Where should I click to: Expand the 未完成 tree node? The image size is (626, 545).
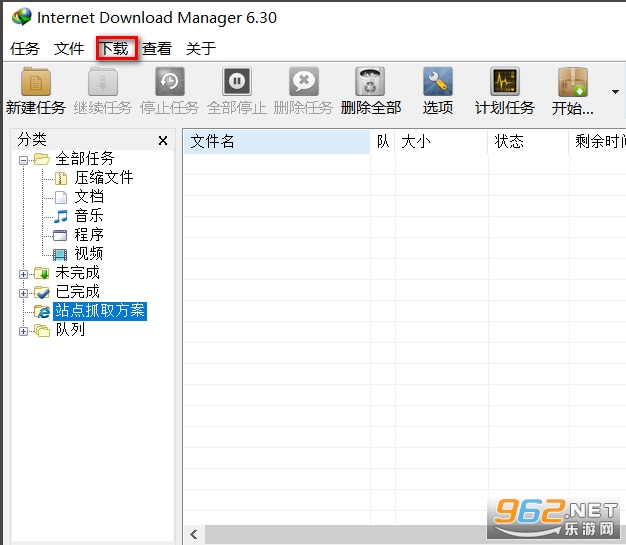point(24,274)
